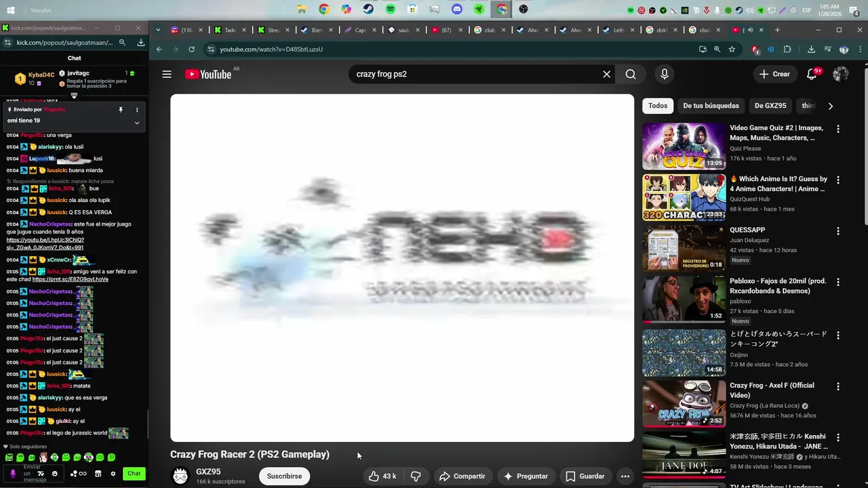This screenshot has width=868, height=488.
Task: Open options menu for QUESSAPP video
Action: (x=838, y=230)
